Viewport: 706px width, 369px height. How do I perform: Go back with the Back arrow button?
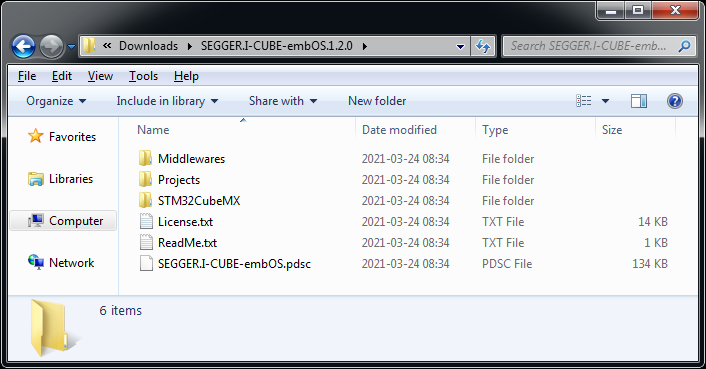coord(23,46)
